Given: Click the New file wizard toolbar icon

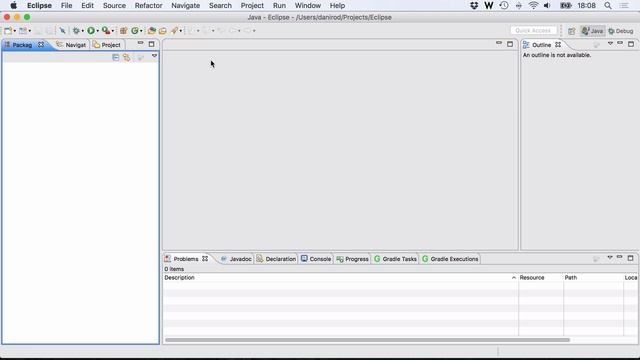Looking at the screenshot, I should 8,31.
